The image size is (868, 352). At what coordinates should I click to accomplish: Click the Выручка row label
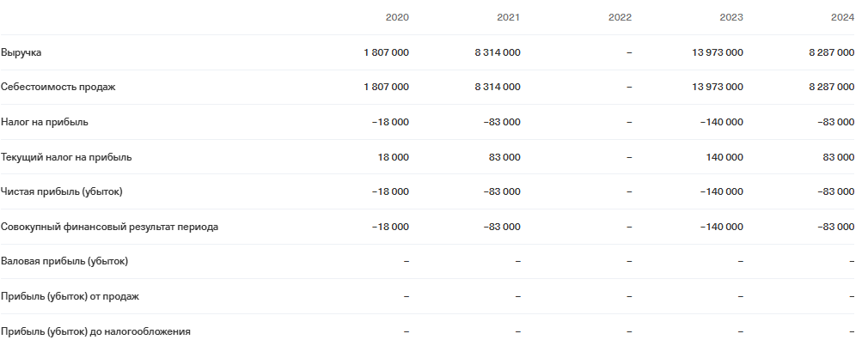[x=21, y=52]
